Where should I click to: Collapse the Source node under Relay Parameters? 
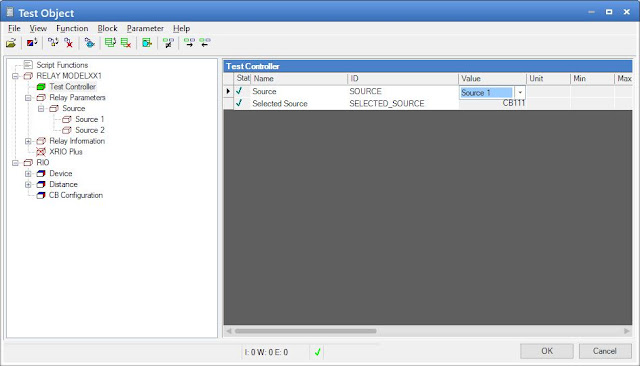(41, 109)
